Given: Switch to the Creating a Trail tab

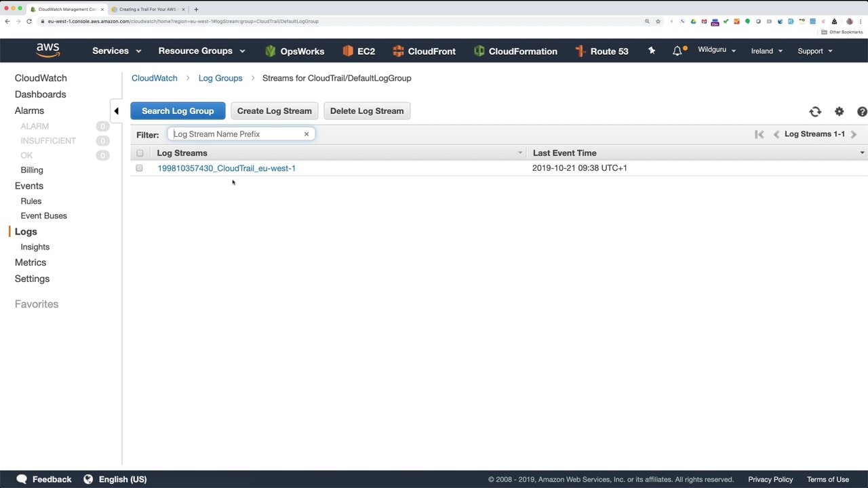Looking at the screenshot, I should tap(148, 9).
